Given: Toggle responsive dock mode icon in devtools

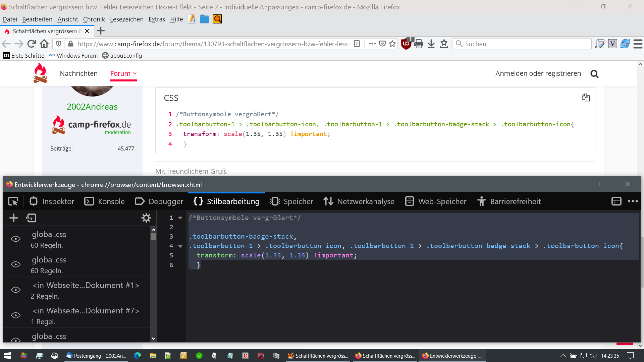Looking at the screenshot, I should (616, 201).
